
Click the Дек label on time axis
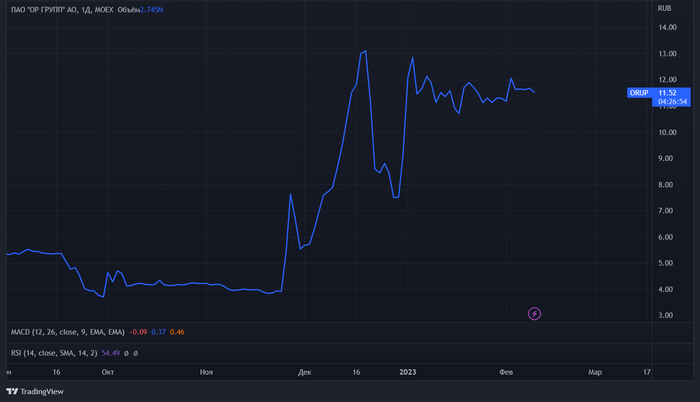pyautogui.click(x=304, y=372)
